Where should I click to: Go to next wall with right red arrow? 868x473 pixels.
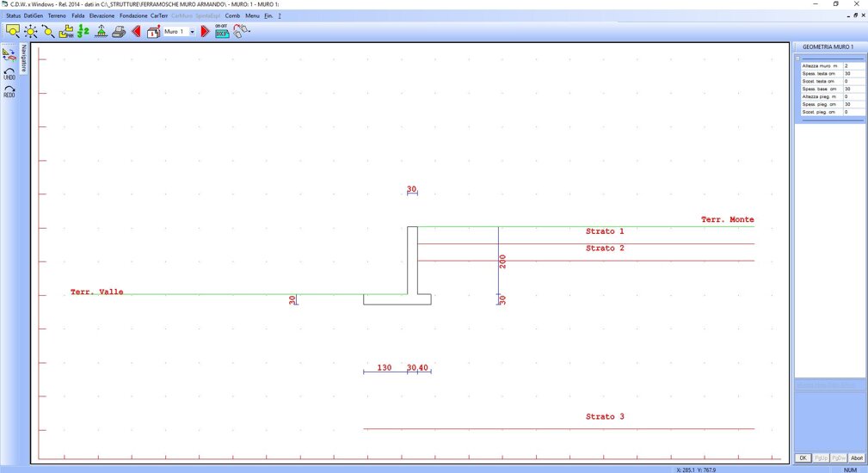tap(205, 31)
